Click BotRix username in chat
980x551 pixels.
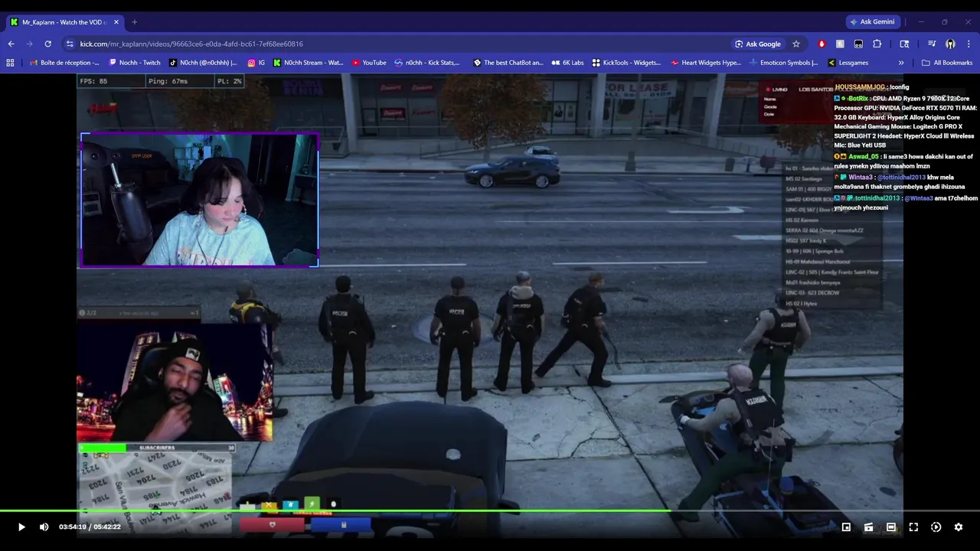(857, 99)
